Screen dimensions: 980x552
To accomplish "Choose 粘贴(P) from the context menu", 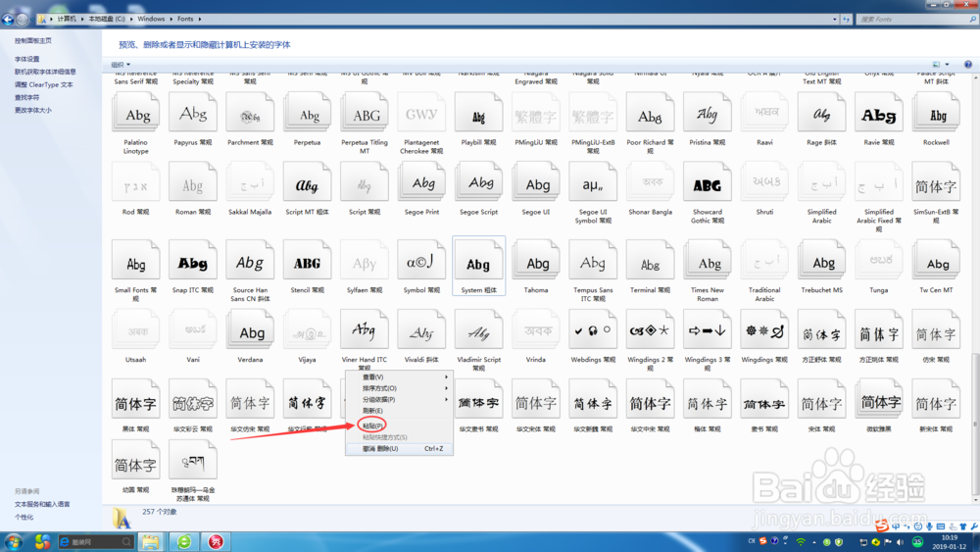I will (399, 426).
